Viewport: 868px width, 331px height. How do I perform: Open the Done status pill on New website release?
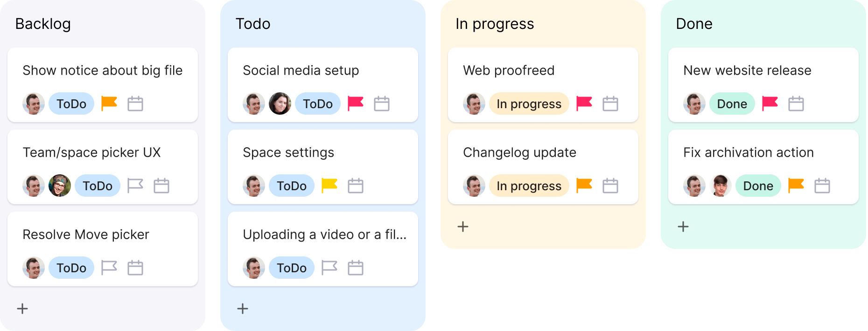[732, 103]
